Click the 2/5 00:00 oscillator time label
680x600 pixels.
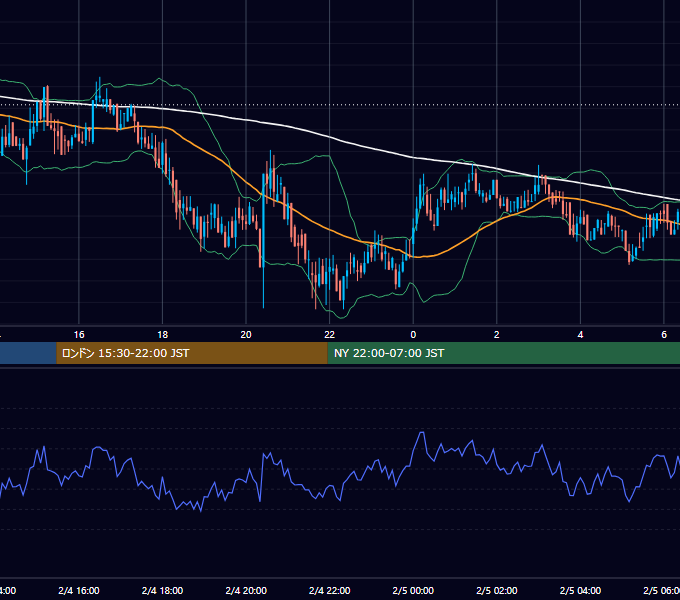click(x=413, y=590)
